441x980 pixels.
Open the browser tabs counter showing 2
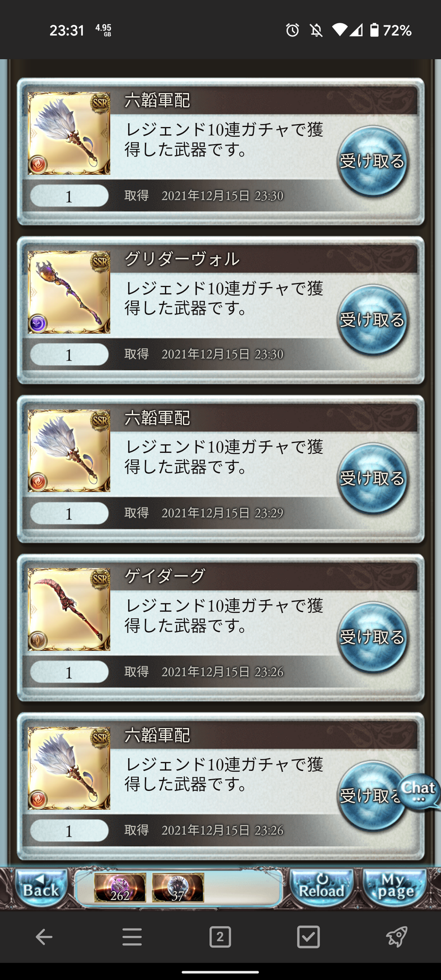pyautogui.click(x=220, y=937)
